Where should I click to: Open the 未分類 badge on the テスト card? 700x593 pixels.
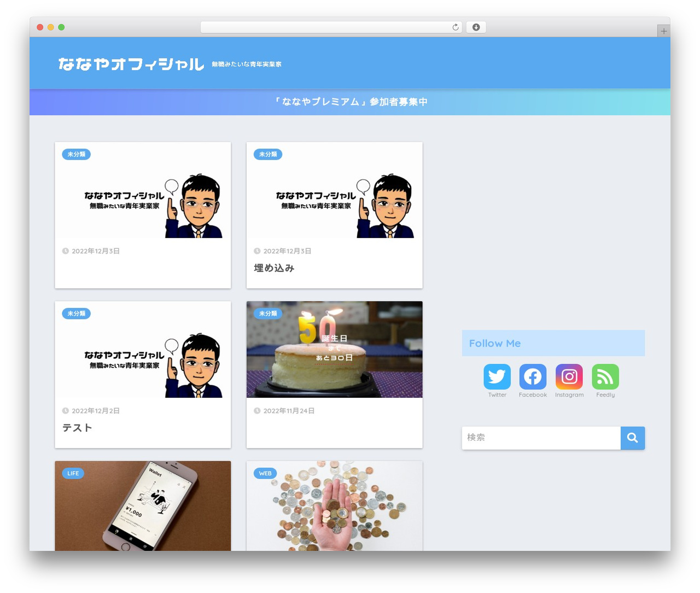pos(77,313)
